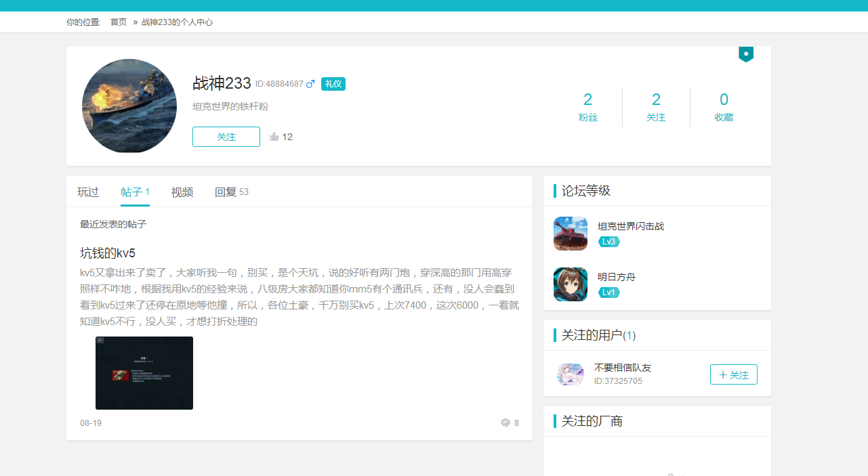Click the thumbs-up like icon with 12

pos(274,137)
